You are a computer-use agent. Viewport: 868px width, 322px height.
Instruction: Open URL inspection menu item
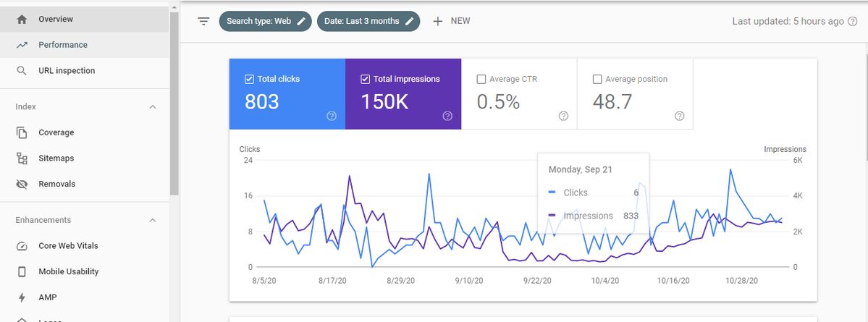point(84,71)
